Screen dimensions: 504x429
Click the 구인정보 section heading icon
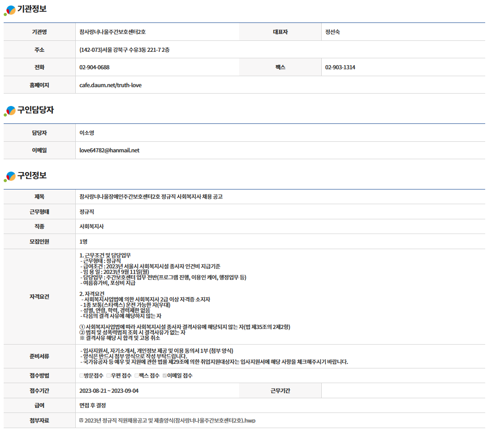10,176
